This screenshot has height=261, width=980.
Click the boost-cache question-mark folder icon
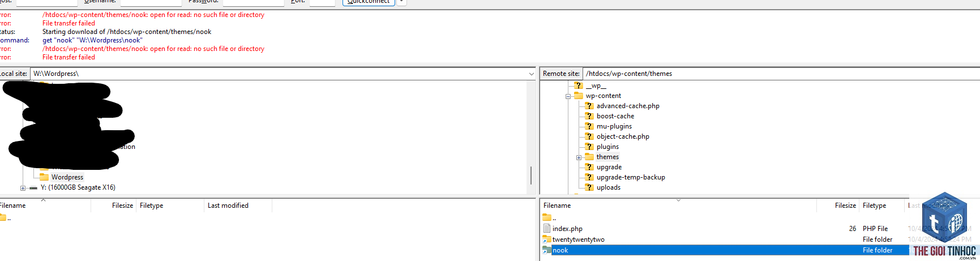pyautogui.click(x=589, y=116)
